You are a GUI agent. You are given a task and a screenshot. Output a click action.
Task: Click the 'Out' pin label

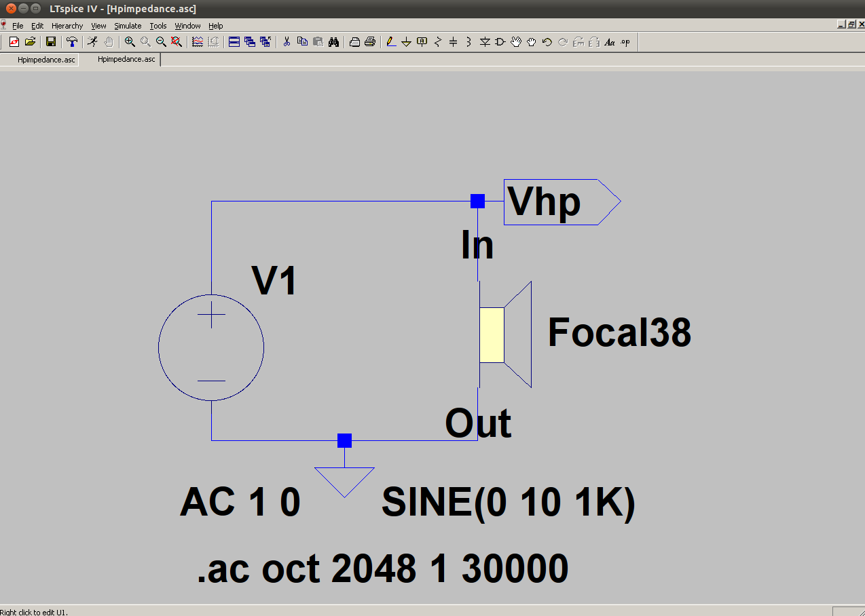(478, 423)
